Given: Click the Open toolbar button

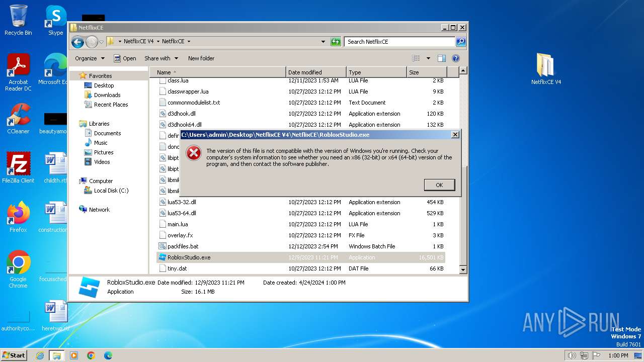Looking at the screenshot, I should click(125, 58).
